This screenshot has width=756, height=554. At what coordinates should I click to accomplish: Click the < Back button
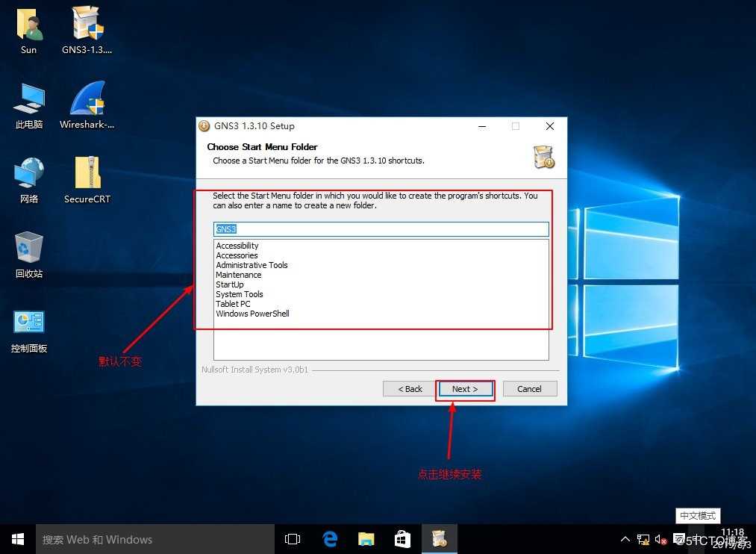tap(410, 389)
